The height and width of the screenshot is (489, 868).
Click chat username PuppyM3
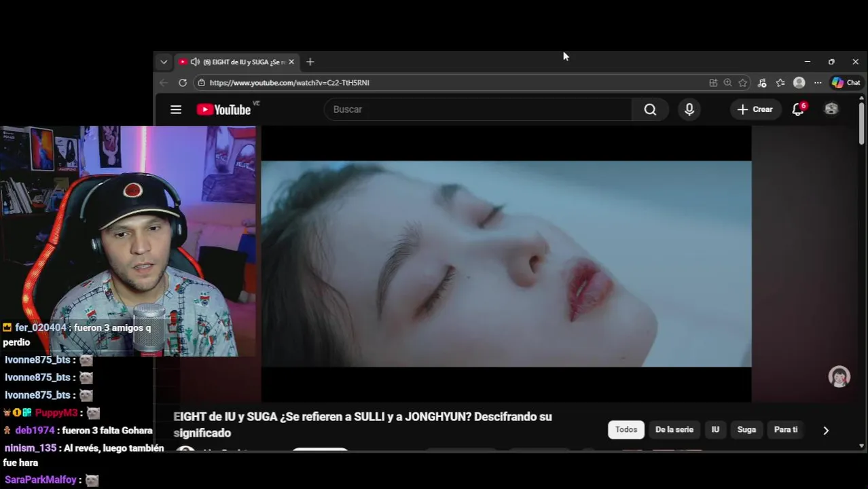point(56,413)
